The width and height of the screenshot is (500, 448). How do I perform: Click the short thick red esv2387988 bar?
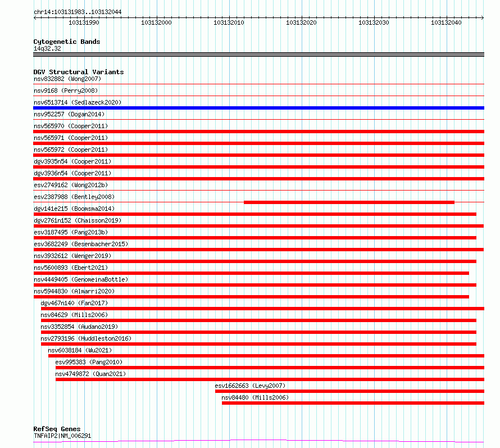(x=349, y=202)
